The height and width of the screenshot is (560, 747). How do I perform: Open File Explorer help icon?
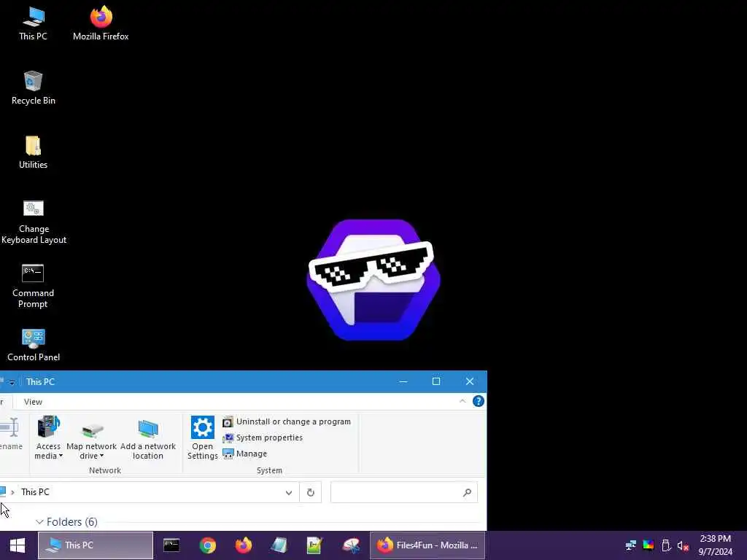click(x=479, y=402)
